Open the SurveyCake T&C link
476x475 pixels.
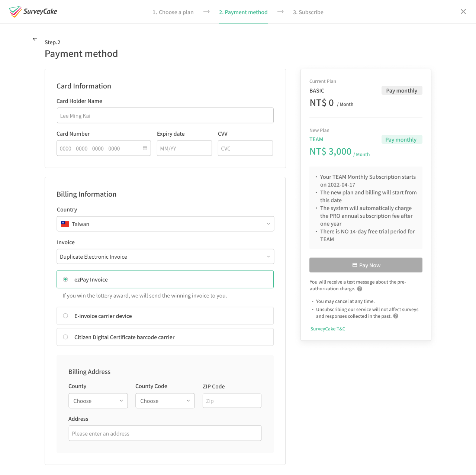click(328, 329)
